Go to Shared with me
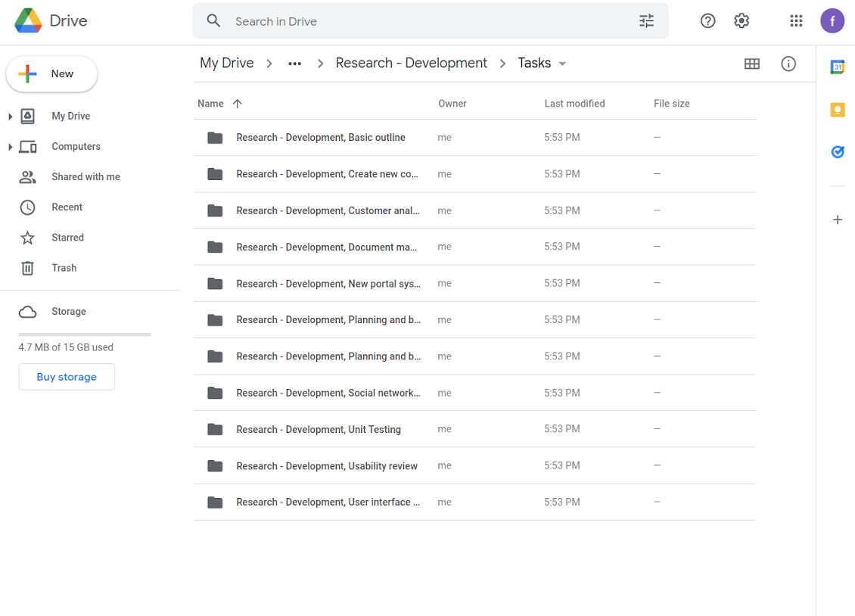The width and height of the screenshot is (855, 616). pyautogui.click(x=85, y=176)
